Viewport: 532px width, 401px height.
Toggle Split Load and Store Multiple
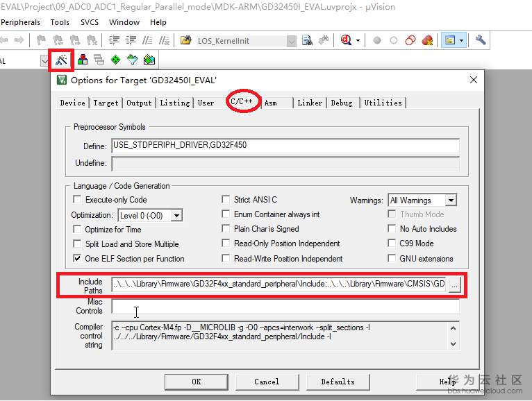77,244
